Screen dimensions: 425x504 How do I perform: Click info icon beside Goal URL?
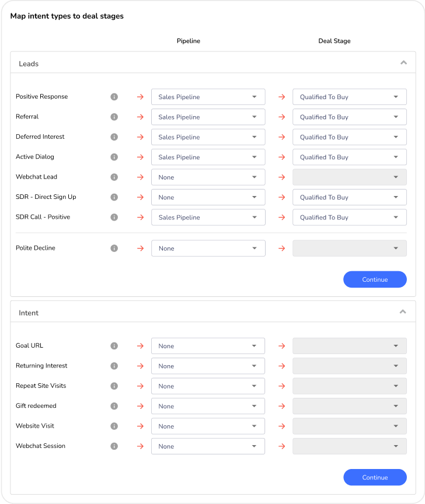coord(114,346)
